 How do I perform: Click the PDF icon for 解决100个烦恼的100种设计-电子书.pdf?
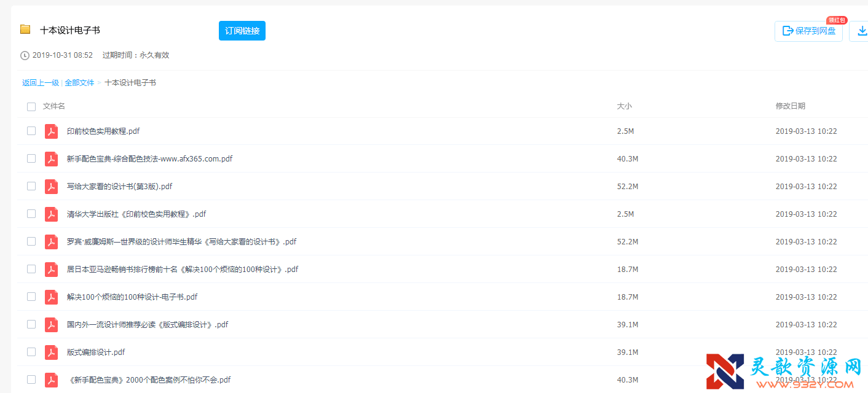(51, 297)
